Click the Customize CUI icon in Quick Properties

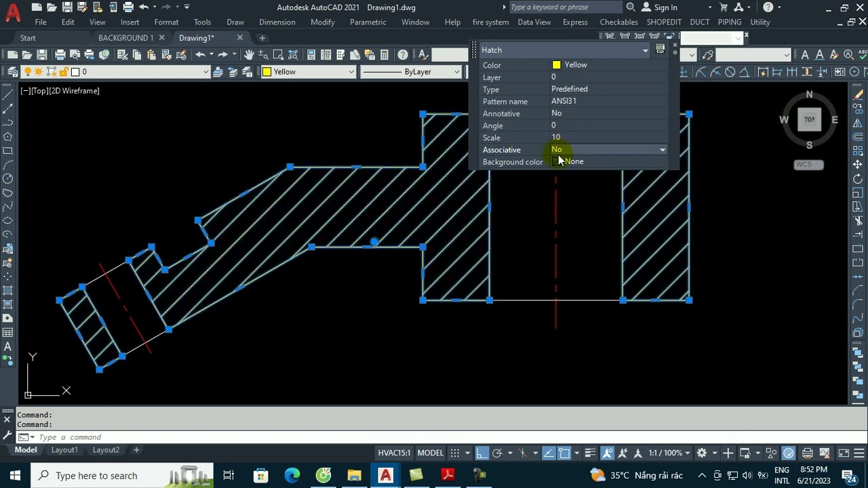click(660, 50)
